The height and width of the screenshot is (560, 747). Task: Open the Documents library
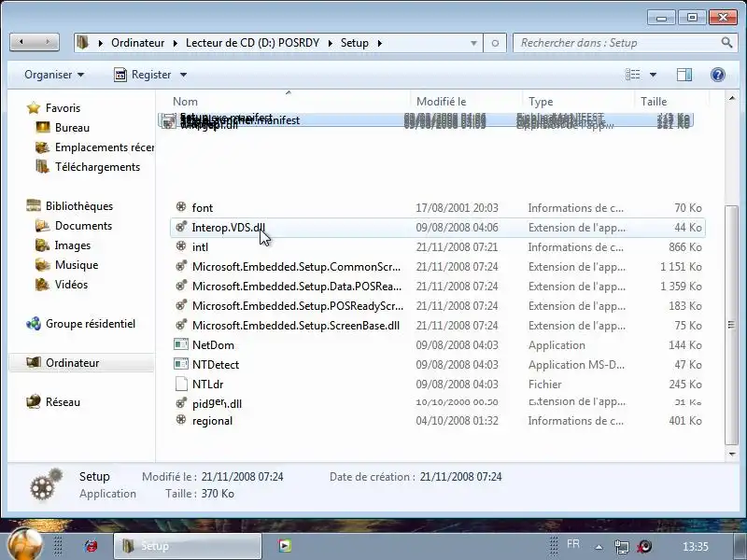[x=83, y=226]
